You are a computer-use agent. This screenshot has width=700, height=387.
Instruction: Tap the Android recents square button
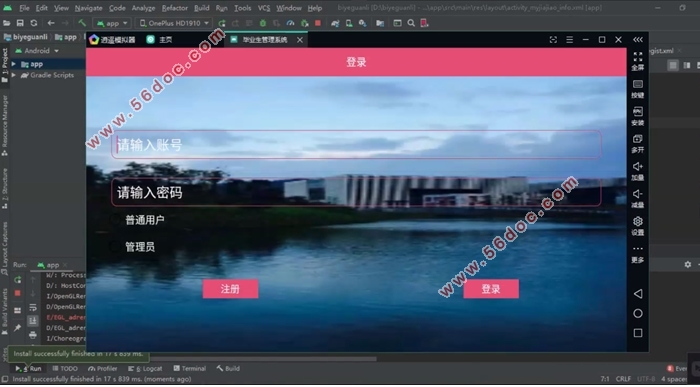pyautogui.click(x=638, y=333)
